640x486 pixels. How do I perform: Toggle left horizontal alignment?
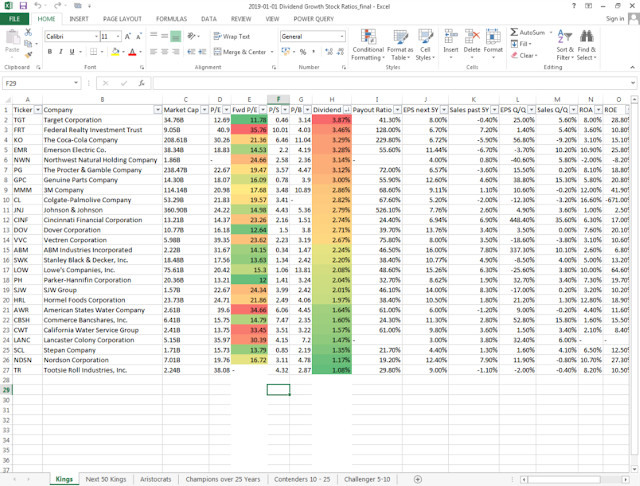pyautogui.click(x=153, y=52)
